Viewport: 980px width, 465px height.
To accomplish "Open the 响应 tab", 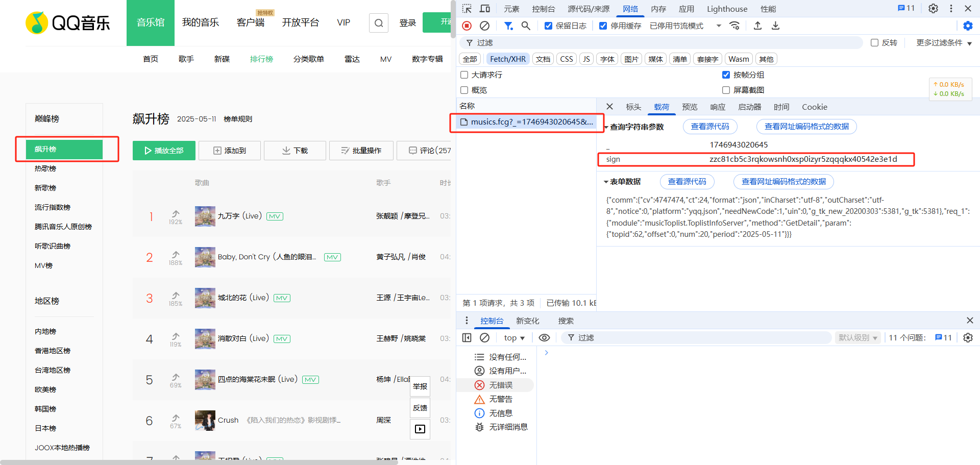I will pos(718,107).
